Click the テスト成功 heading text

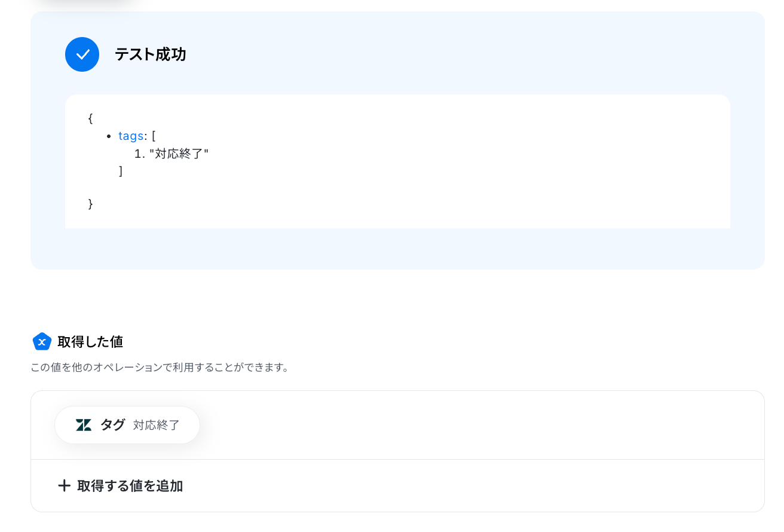(x=150, y=55)
